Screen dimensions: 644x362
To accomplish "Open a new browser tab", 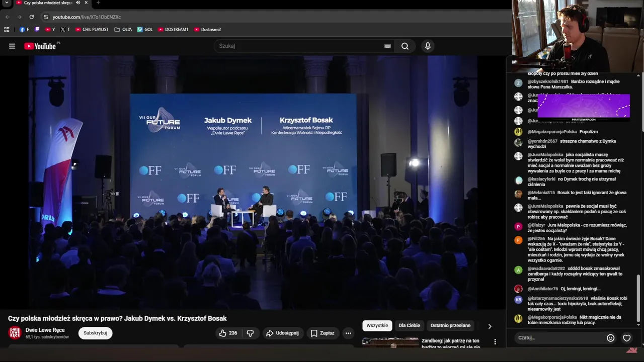I will pyautogui.click(x=98, y=3).
